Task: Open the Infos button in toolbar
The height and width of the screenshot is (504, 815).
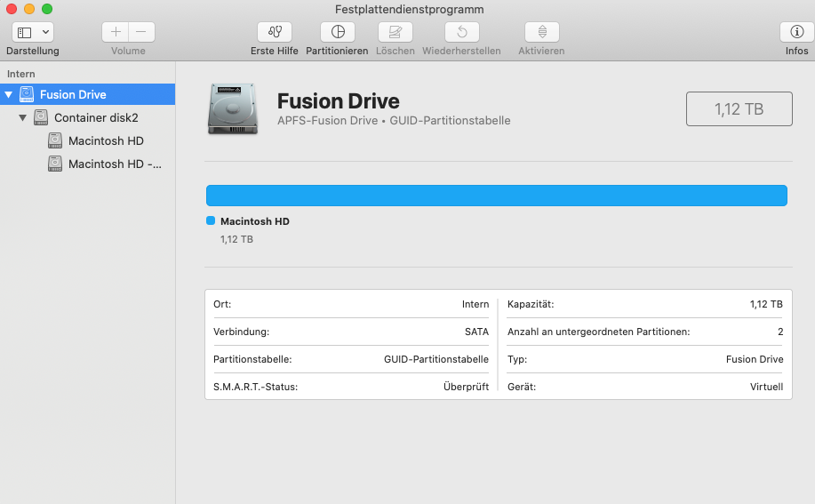Action: click(796, 32)
